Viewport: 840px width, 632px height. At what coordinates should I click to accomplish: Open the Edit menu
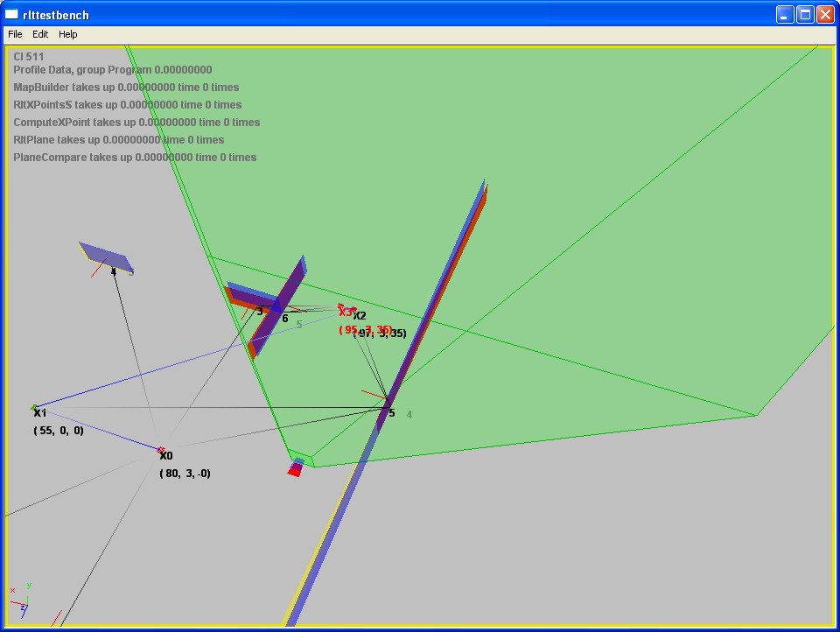point(40,34)
